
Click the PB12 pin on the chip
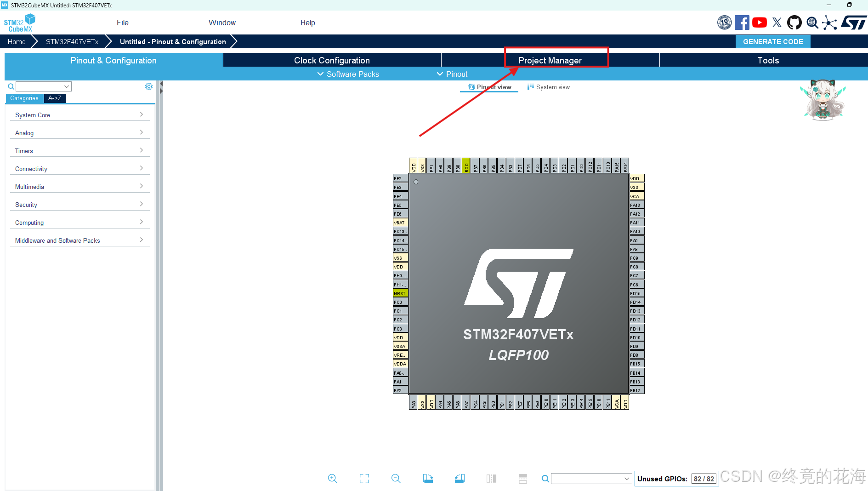[637, 390]
